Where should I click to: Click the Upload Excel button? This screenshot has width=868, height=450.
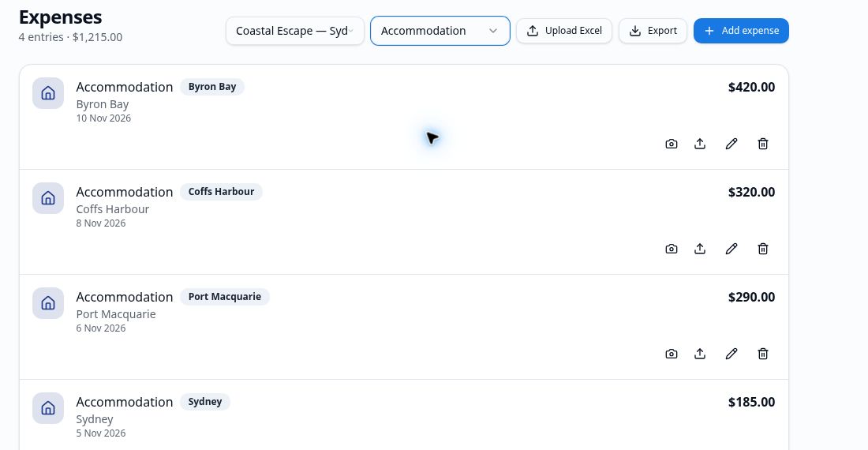pos(564,31)
